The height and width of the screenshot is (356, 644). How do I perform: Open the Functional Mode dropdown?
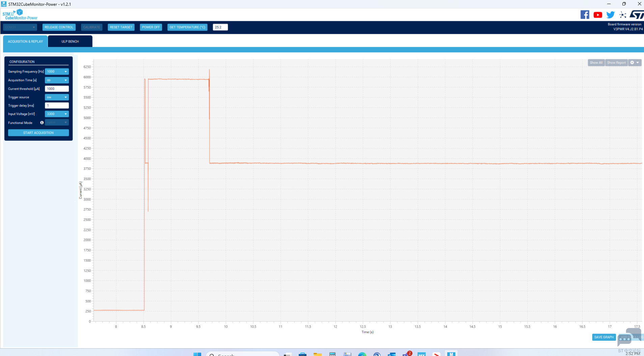[x=57, y=122]
